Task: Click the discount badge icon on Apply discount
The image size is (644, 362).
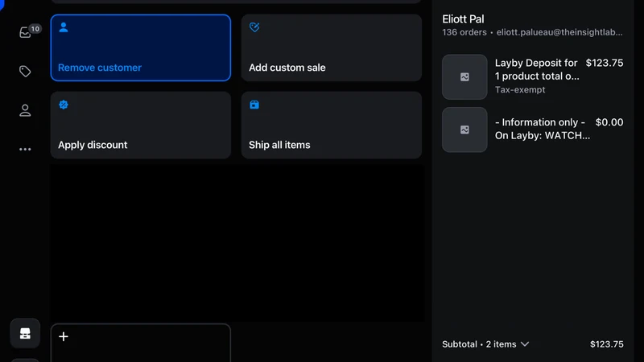Action: [64, 105]
